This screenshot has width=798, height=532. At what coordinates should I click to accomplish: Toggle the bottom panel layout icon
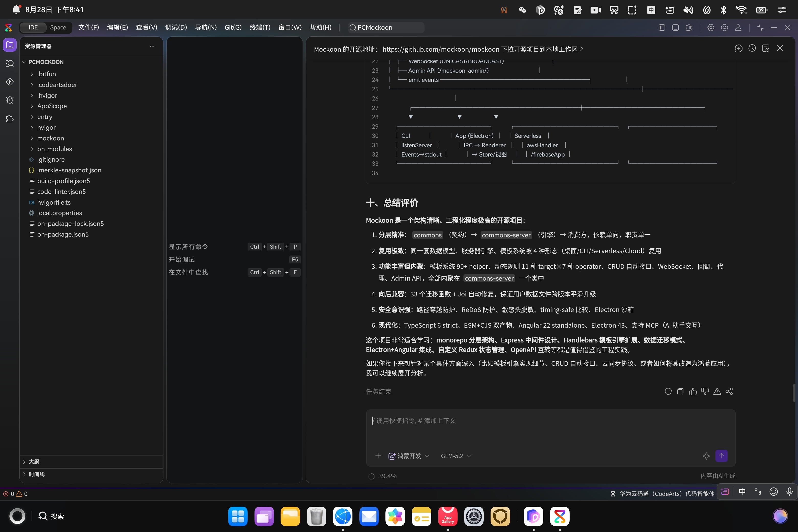(675, 27)
